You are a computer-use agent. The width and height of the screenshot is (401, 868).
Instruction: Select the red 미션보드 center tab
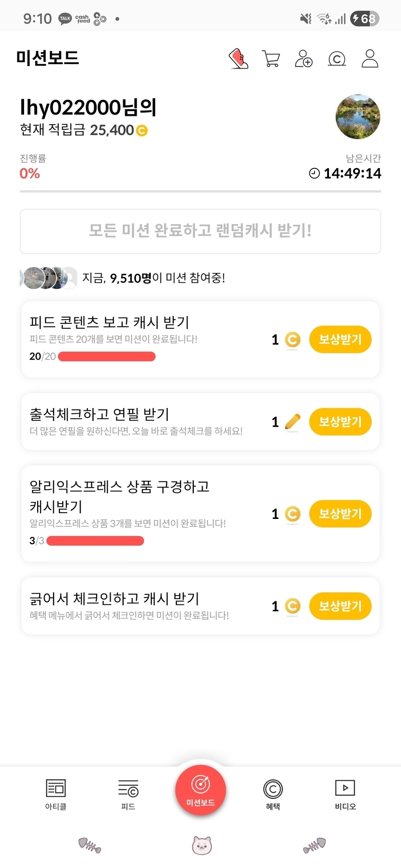200,790
